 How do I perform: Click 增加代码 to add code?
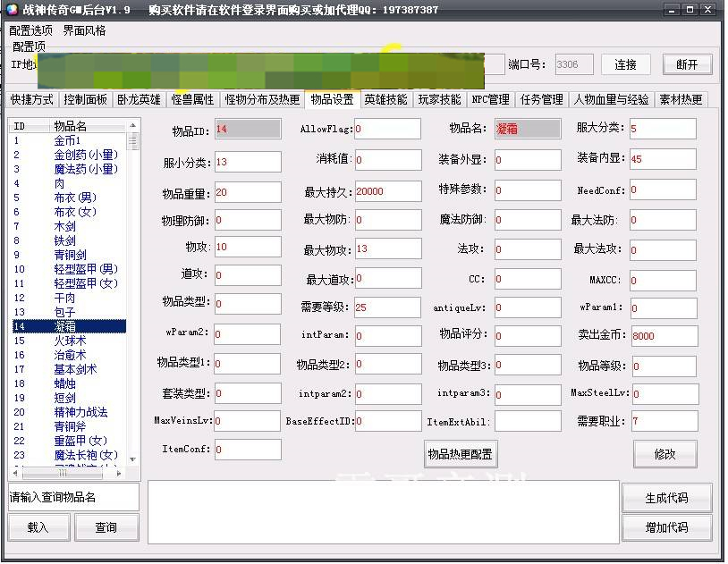coord(666,527)
